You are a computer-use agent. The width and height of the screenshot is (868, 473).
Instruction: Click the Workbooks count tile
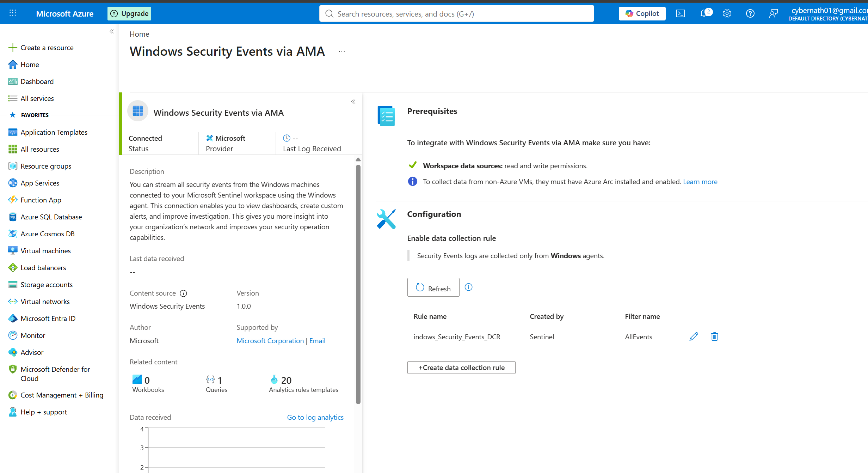148,384
